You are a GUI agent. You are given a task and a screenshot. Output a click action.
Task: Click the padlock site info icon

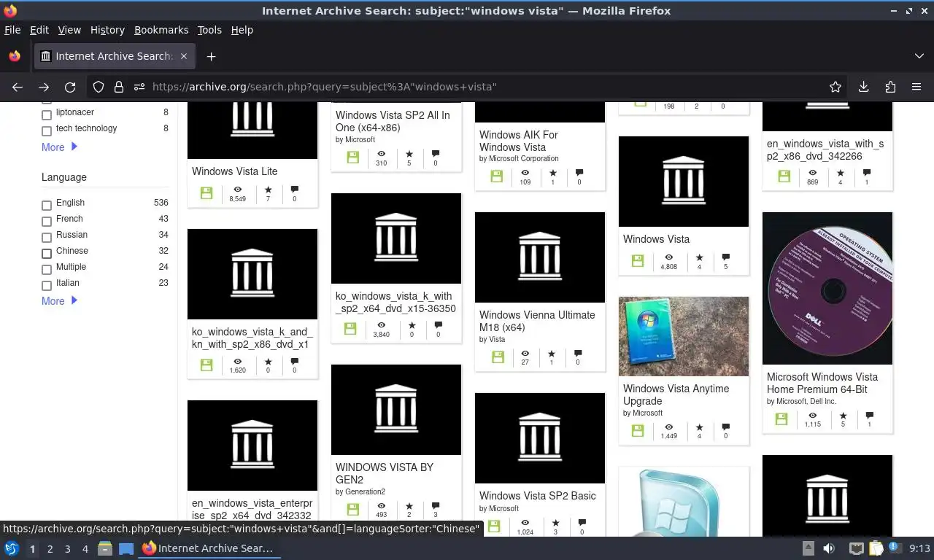(119, 87)
